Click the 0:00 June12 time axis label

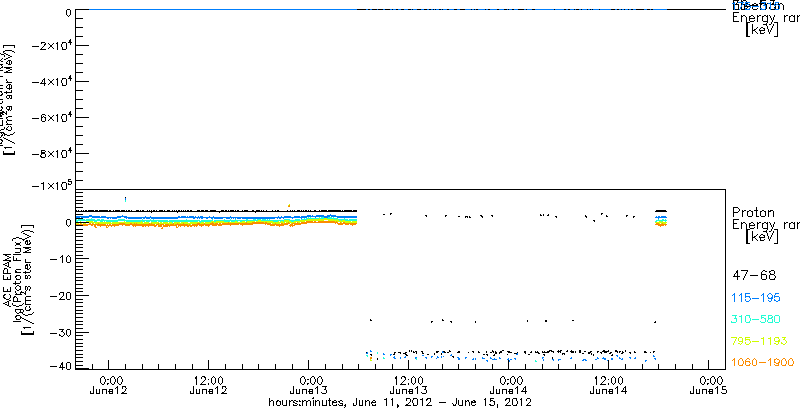tap(108, 386)
